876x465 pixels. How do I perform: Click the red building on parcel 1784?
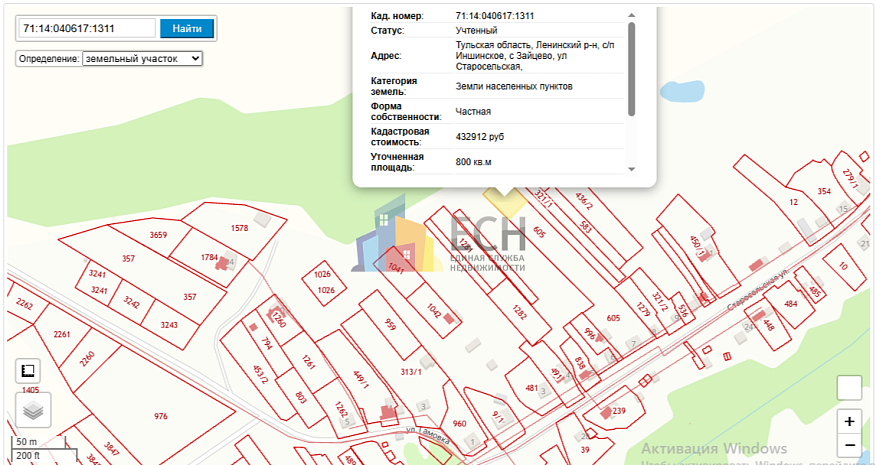(225, 262)
